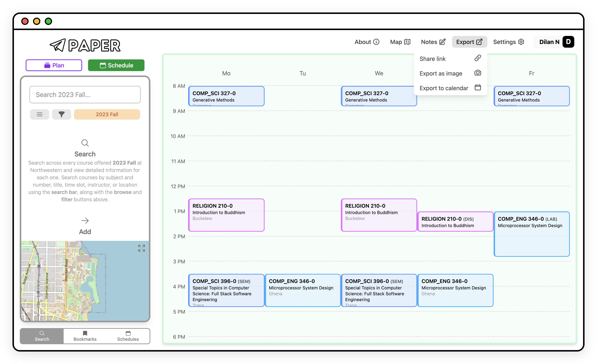Open Monday RELIGION 210-0 Buddhism block
Image resolution: width=597 pixels, height=364 pixels.
[226, 215]
